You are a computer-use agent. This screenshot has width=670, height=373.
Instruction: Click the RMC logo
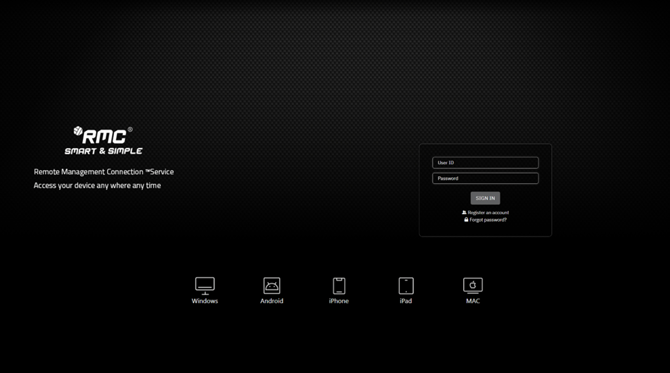tap(103, 135)
